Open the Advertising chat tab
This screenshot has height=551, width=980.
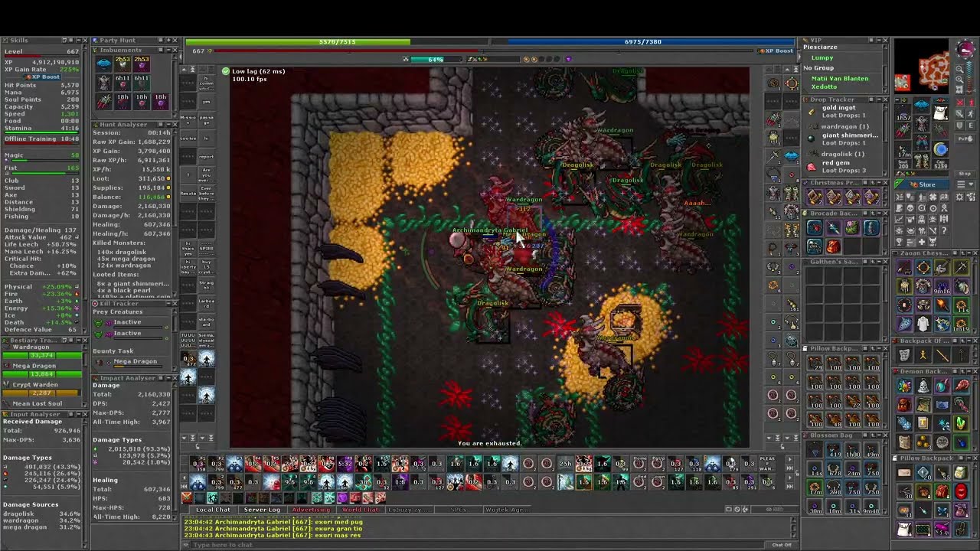312,510
